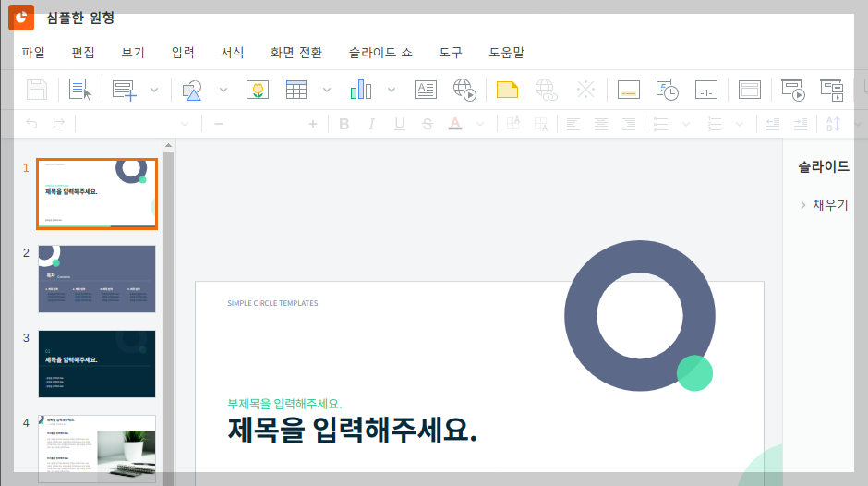Undo the last action

(31, 124)
